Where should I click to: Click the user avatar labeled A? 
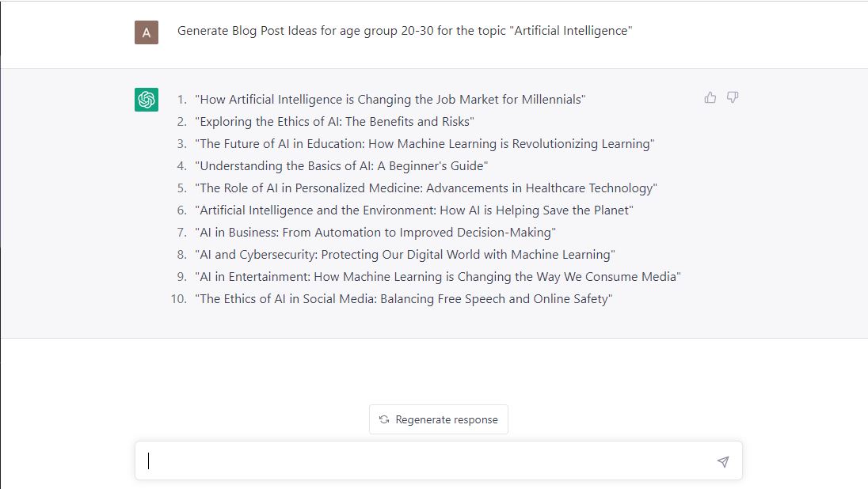pyautogui.click(x=147, y=32)
